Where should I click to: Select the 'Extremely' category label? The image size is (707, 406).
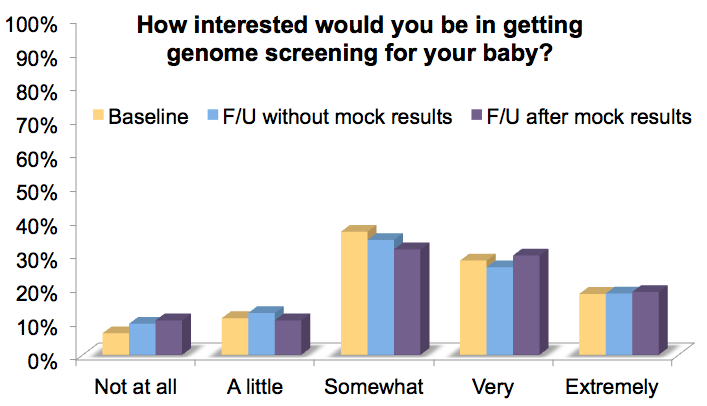tap(612, 388)
